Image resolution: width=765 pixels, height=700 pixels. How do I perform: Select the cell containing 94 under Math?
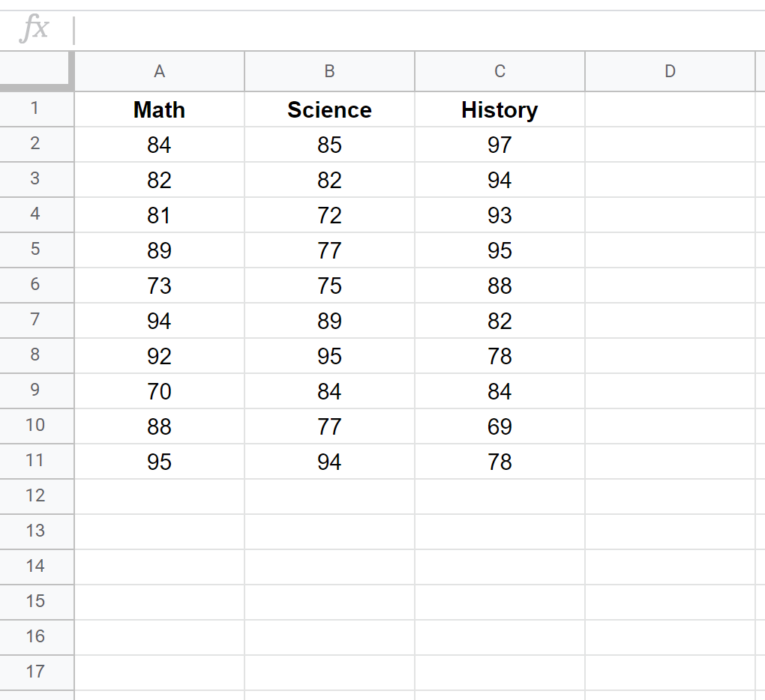coord(158,321)
